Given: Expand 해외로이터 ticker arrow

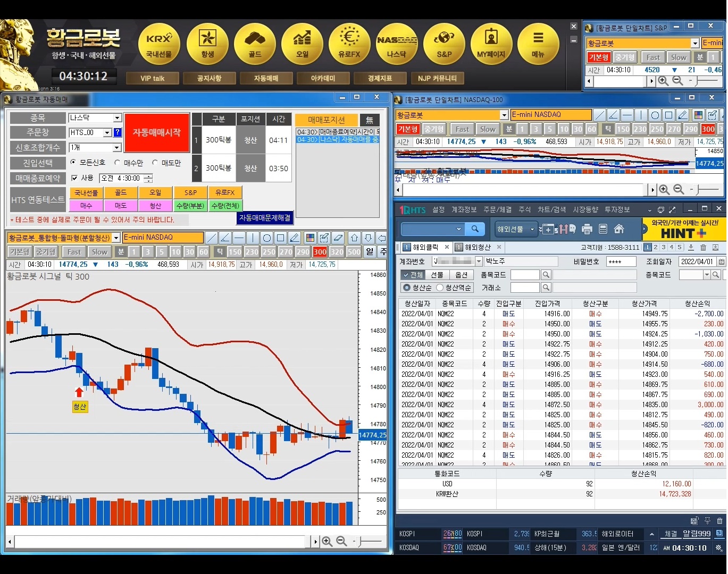Looking at the screenshot, I should click(x=651, y=534).
